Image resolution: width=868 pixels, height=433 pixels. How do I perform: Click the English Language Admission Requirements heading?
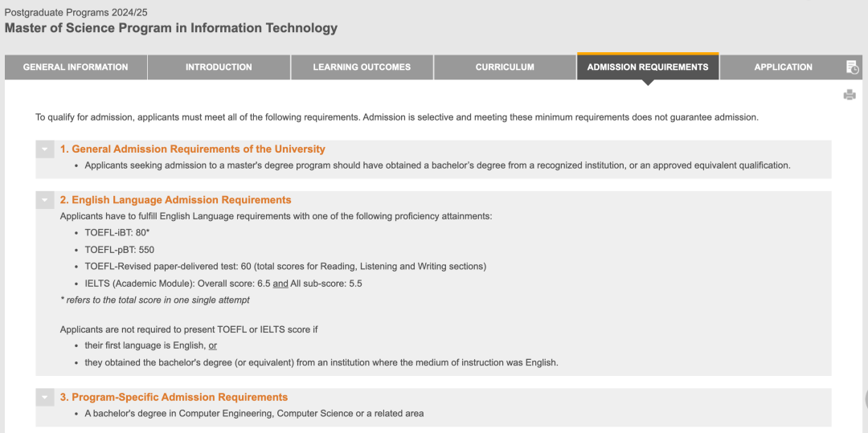[175, 200]
